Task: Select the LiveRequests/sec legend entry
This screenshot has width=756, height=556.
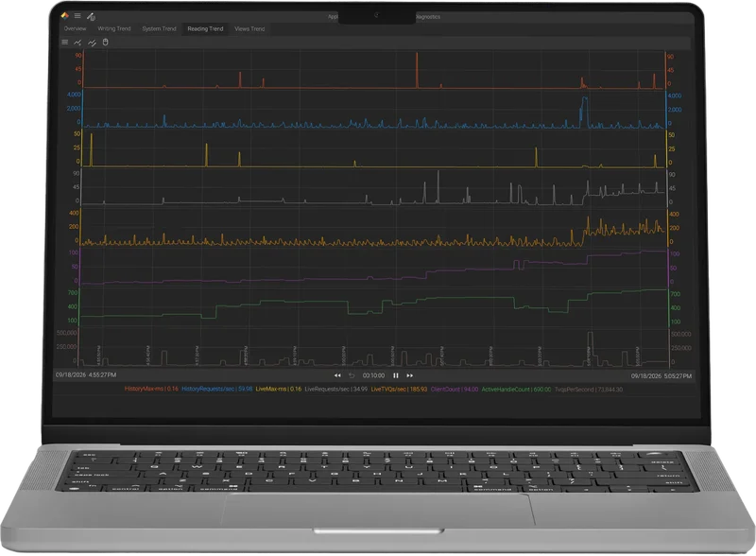Action: (x=336, y=389)
